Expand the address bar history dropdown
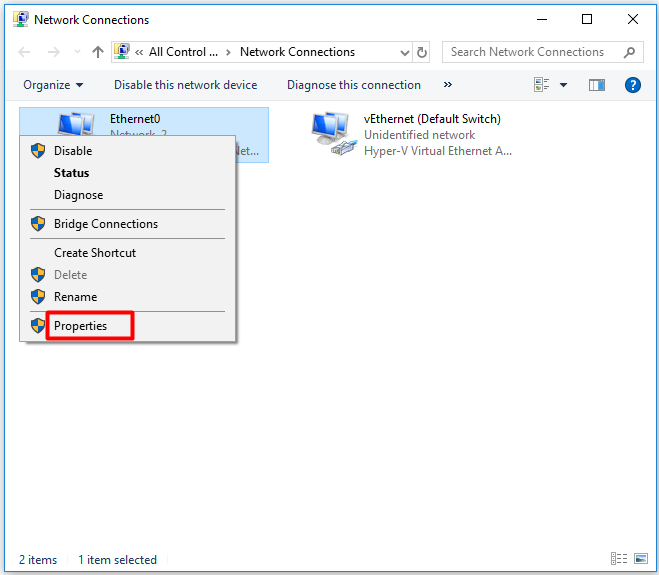Image resolution: width=659 pixels, height=575 pixels. click(x=405, y=53)
